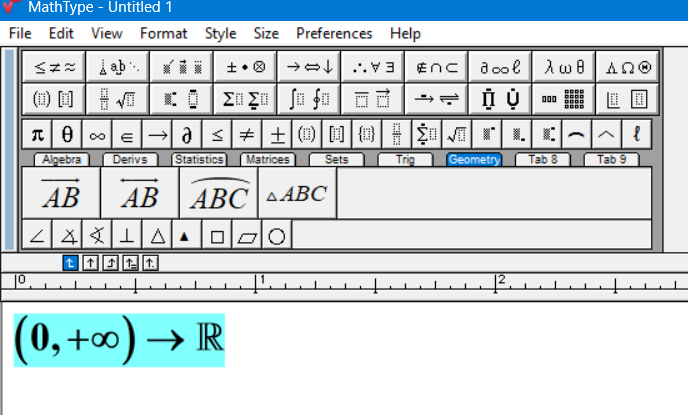This screenshot has height=415, width=688.
Task: Open the underbar and overbar templates palette
Action: click(373, 99)
